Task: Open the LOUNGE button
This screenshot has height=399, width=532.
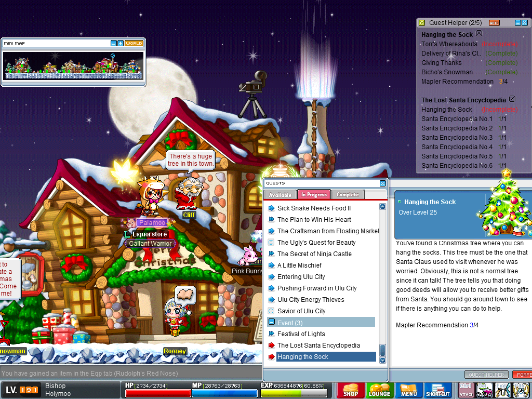Action: tap(379, 390)
